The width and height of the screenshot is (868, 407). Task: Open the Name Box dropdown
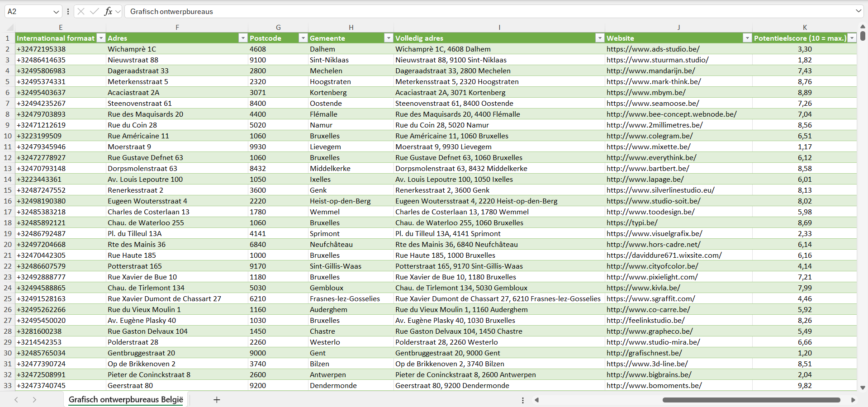click(x=56, y=12)
